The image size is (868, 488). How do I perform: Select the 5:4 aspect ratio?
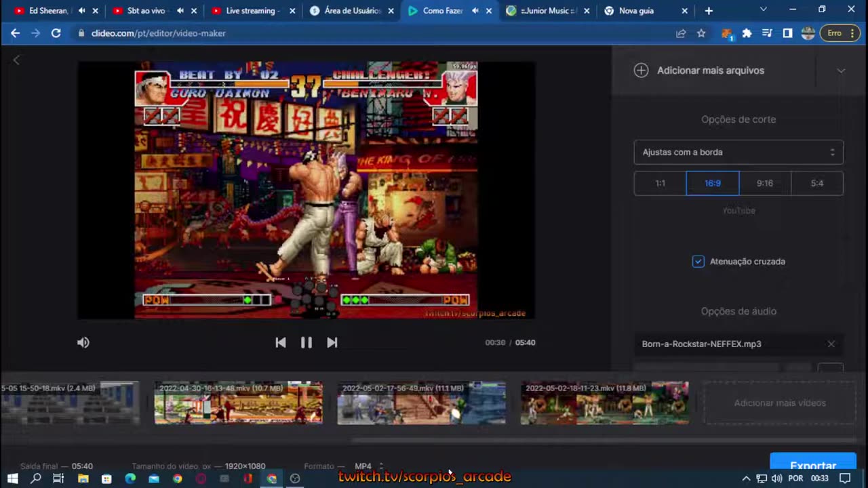[817, 184]
